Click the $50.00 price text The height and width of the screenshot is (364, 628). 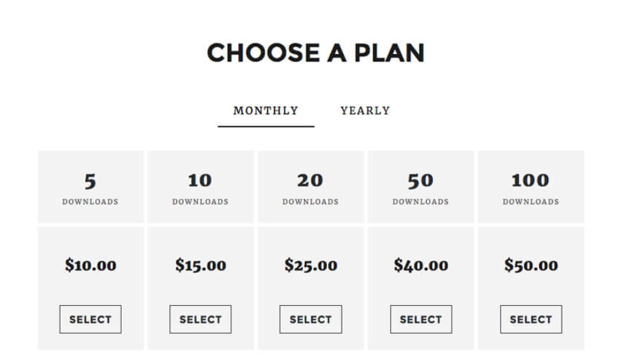pos(531,265)
